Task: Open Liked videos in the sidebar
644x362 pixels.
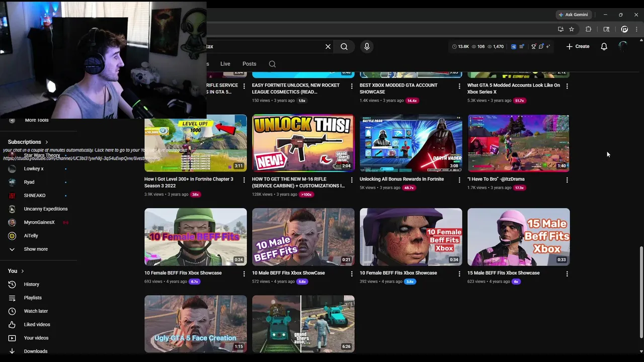Action: [x=38, y=324]
